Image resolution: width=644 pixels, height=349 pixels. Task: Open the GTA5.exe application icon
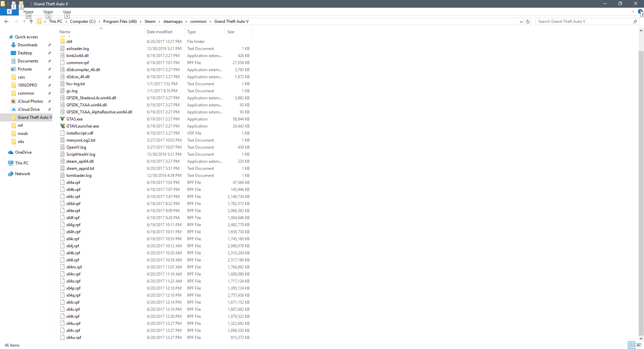[x=62, y=119]
